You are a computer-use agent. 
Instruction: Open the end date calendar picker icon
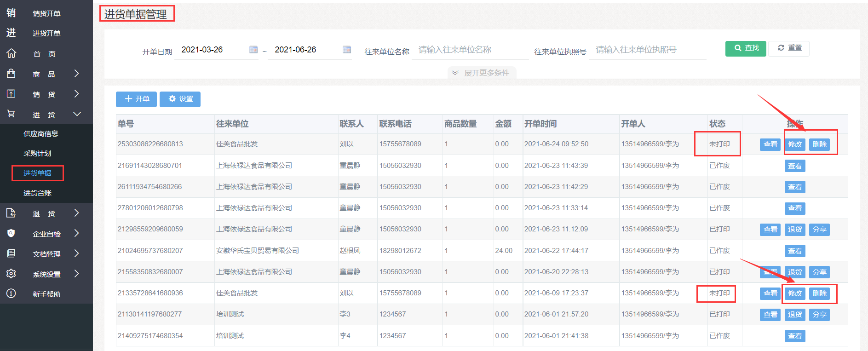click(x=347, y=50)
